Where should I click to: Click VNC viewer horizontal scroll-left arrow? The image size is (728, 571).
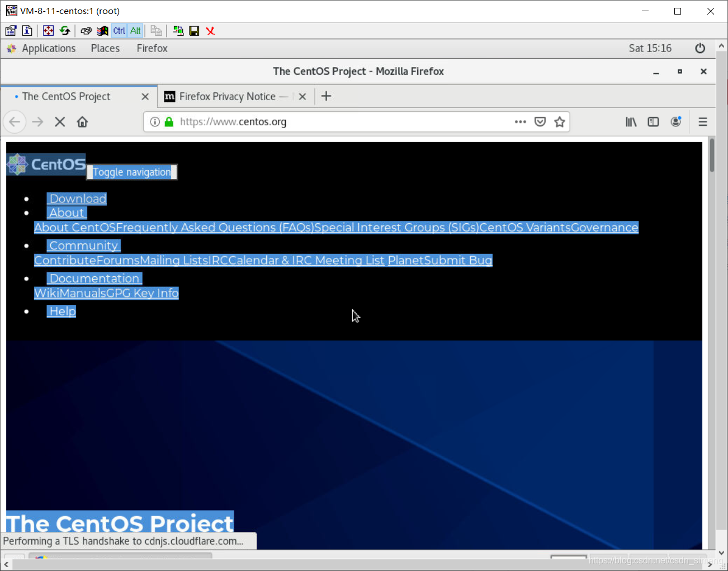6,565
